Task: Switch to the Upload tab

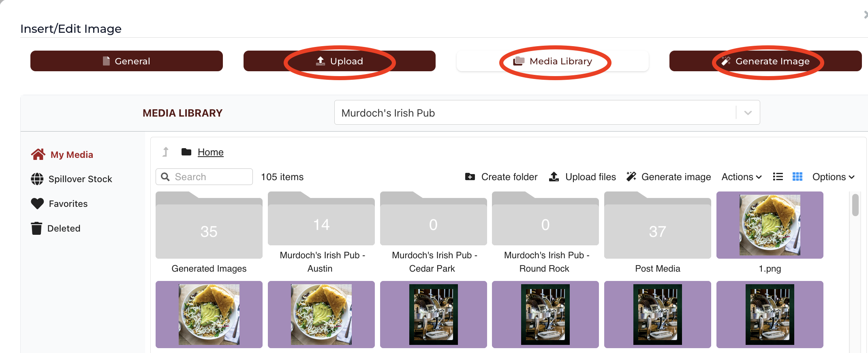Action: [340, 61]
